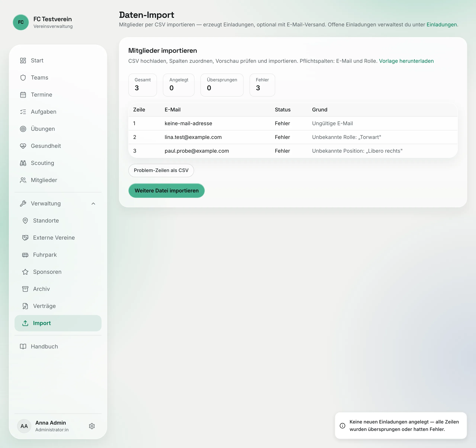Click the Unbekannte Position Libero rechts reason
This screenshot has width=476, height=448.
pos(357,151)
